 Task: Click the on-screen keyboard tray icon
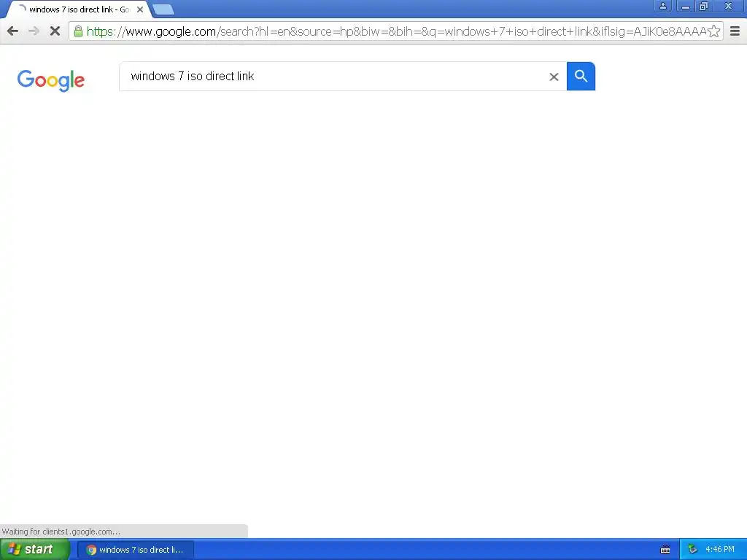click(x=665, y=550)
